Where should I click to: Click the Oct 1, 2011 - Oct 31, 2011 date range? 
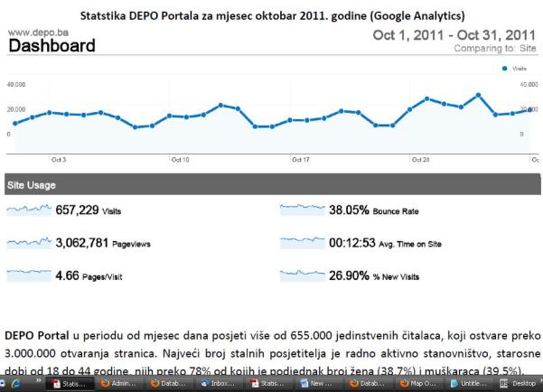click(x=454, y=35)
